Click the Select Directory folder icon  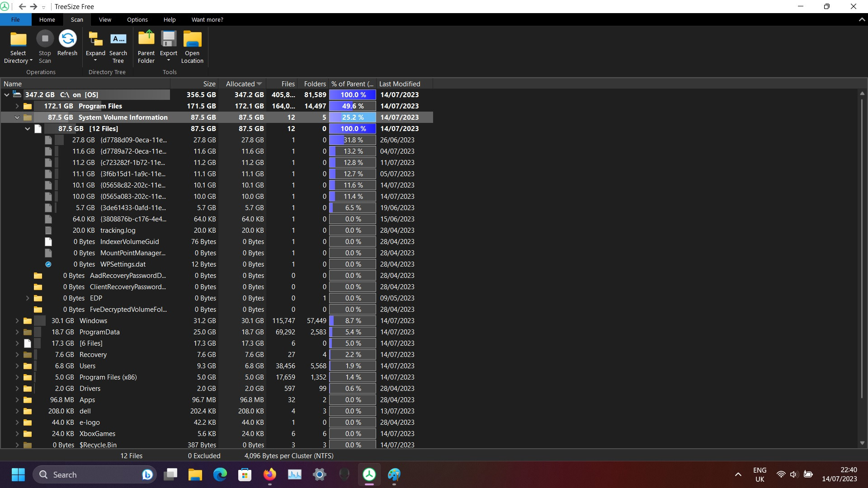[x=19, y=39]
